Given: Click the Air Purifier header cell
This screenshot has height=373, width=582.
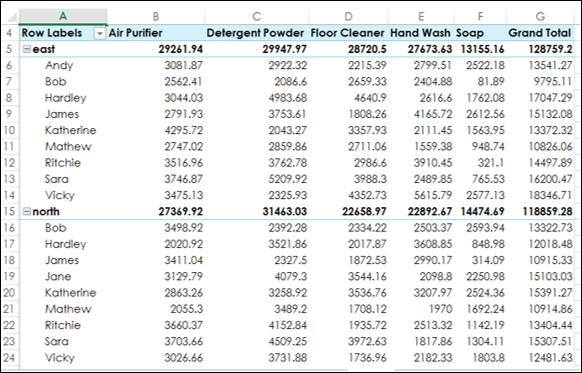Looking at the screenshot, I should click(156, 33).
